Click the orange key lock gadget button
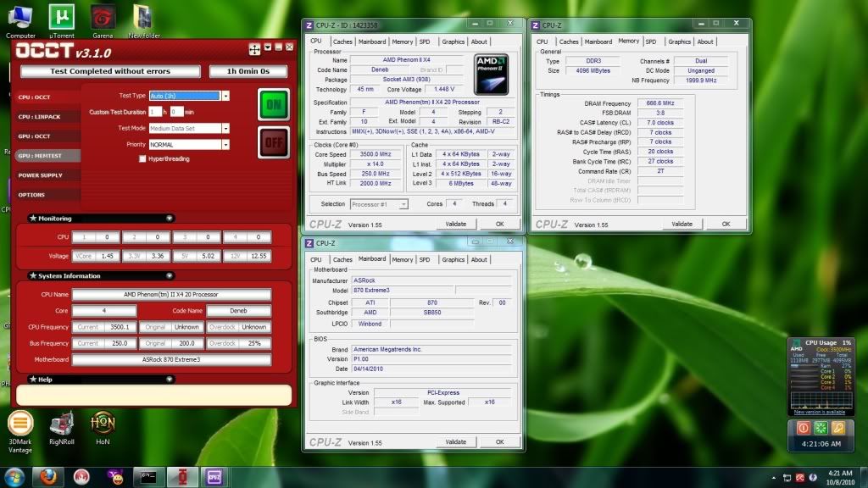The image size is (868, 488). pos(837,428)
